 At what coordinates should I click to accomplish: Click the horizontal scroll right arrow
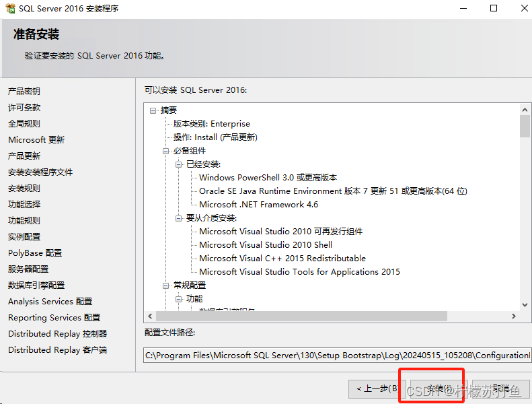tap(514, 316)
